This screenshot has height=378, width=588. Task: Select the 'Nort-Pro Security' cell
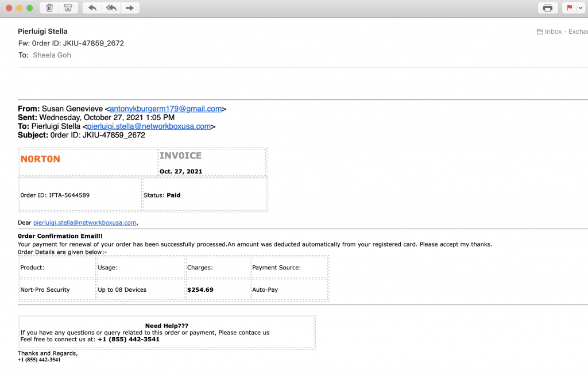[57, 290]
